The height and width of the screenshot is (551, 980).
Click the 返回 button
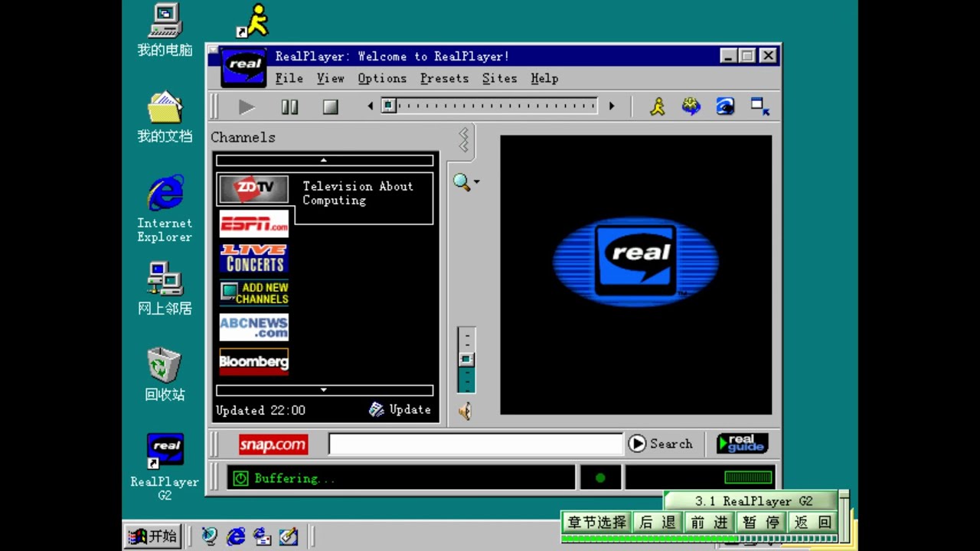tap(813, 522)
